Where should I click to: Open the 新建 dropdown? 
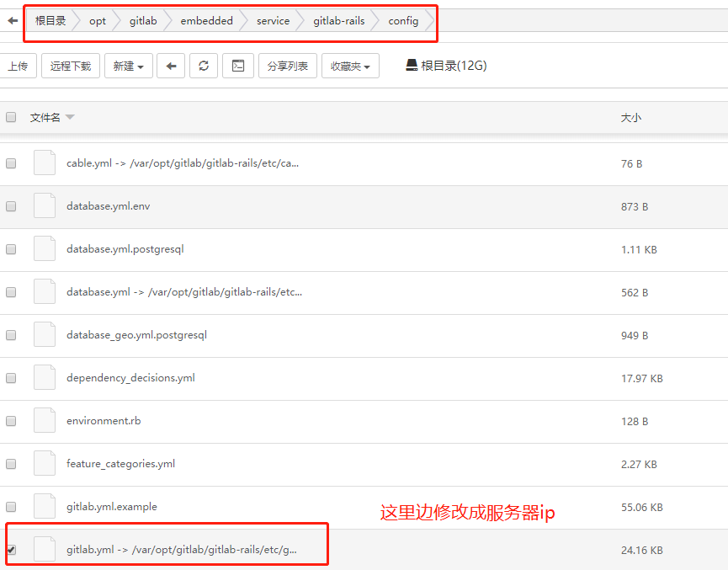coord(129,66)
